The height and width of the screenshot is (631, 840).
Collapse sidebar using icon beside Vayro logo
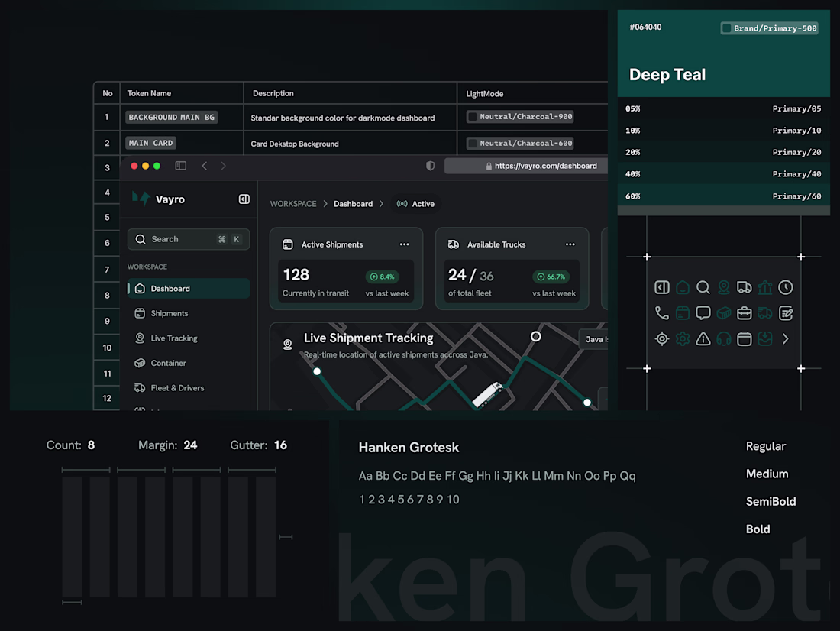point(244,199)
